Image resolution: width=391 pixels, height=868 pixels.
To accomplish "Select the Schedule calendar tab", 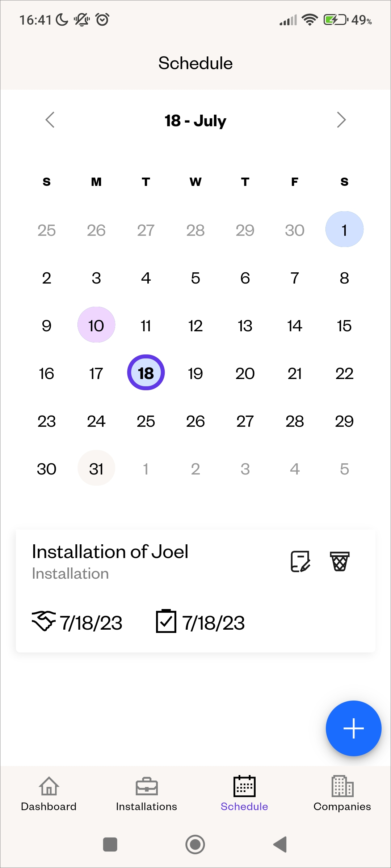I will click(244, 793).
